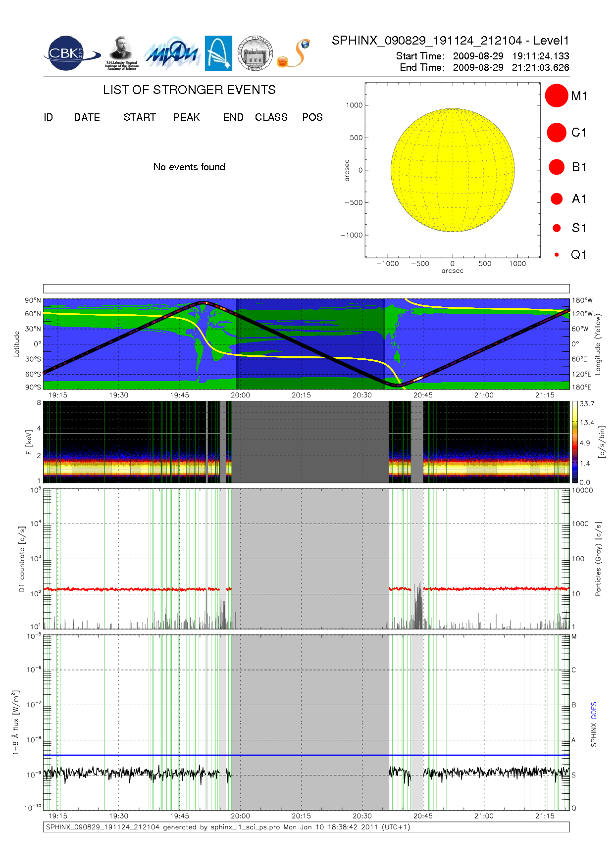Open the round Specola Panormitana seal
This screenshot has width=614, height=868.
click(x=255, y=53)
